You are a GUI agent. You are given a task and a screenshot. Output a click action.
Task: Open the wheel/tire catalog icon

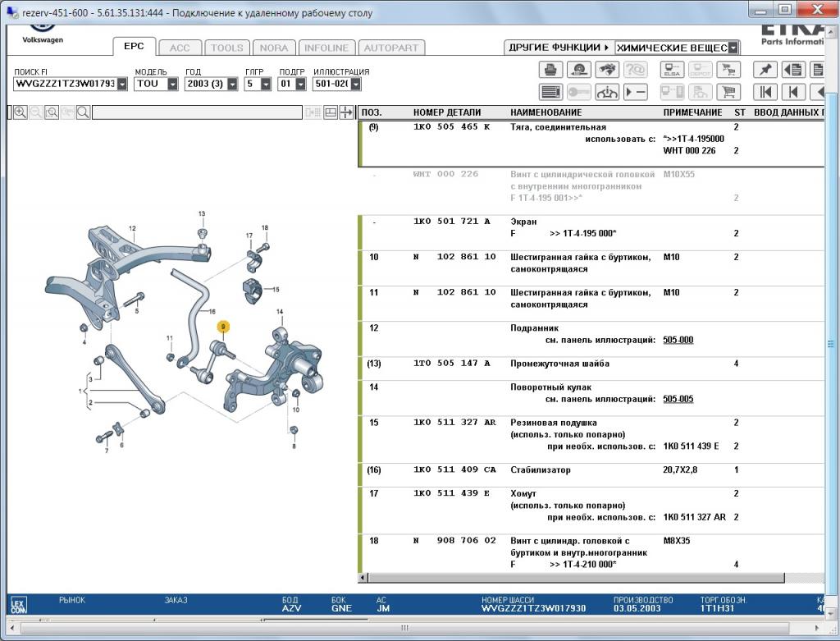point(579,70)
